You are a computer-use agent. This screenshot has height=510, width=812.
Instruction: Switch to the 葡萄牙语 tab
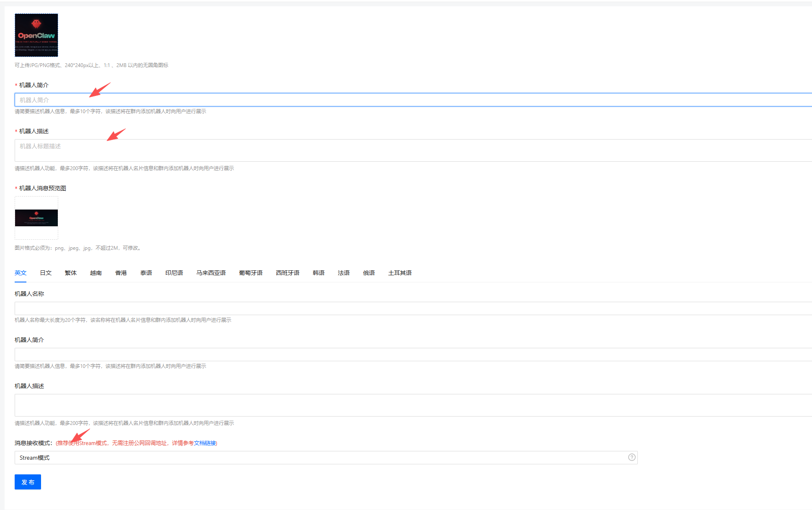[251, 273]
